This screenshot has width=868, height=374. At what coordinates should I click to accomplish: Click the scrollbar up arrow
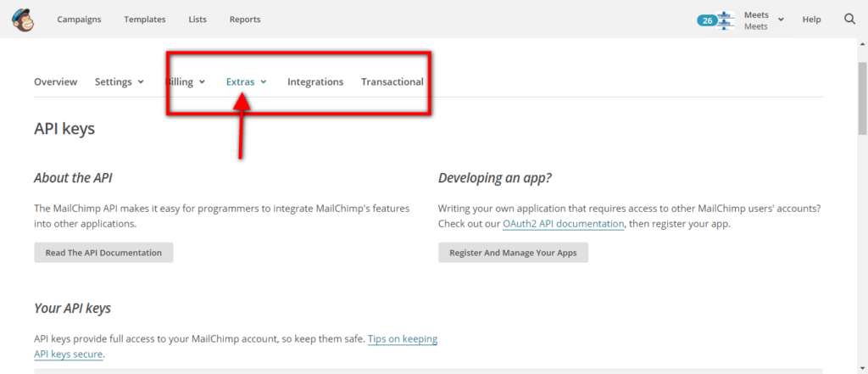(862, 43)
